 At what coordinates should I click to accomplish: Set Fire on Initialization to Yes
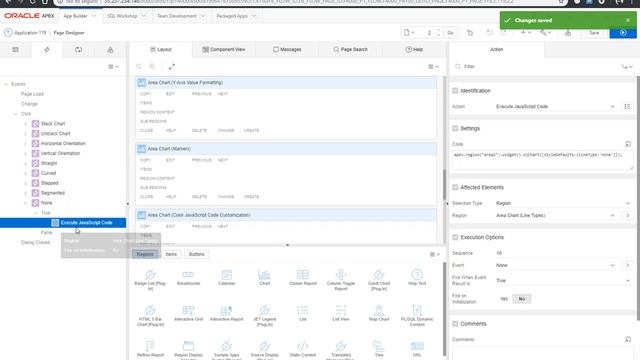click(x=504, y=299)
